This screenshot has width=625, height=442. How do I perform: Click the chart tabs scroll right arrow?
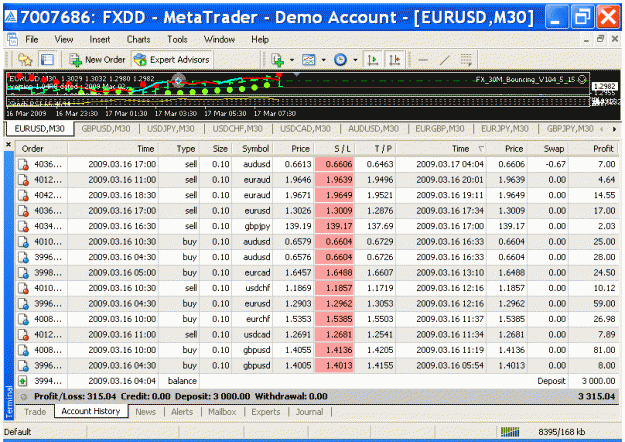tap(614, 129)
